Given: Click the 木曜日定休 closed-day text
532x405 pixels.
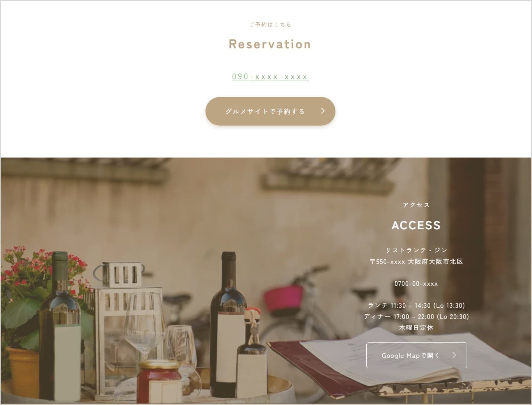Looking at the screenshot, I should pos(416,328).
